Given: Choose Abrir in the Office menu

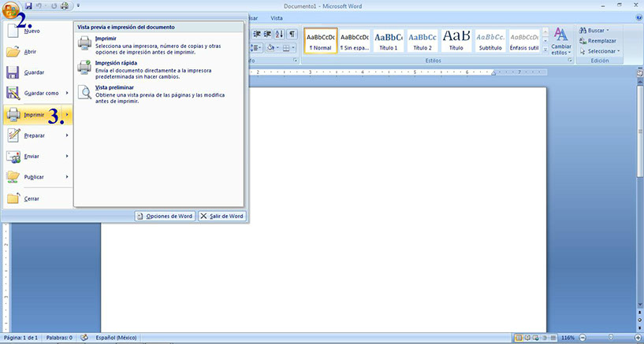Looking at the screenshot, I should click(x=37, y=52).
